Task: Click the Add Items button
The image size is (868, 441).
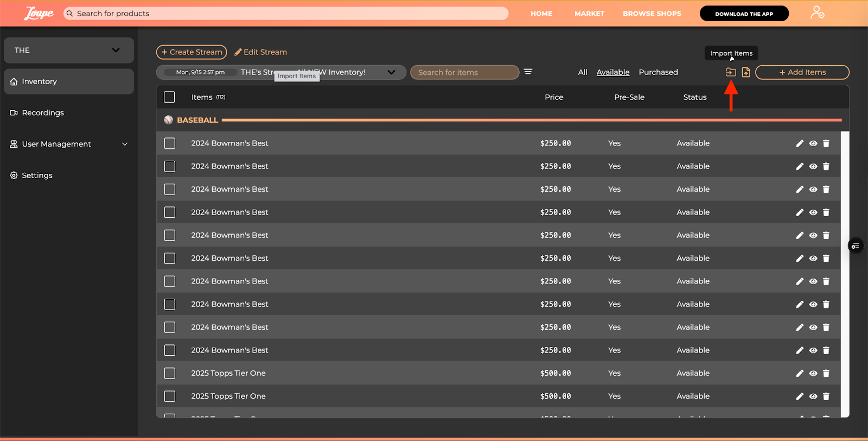Action: tap(802, 72)
